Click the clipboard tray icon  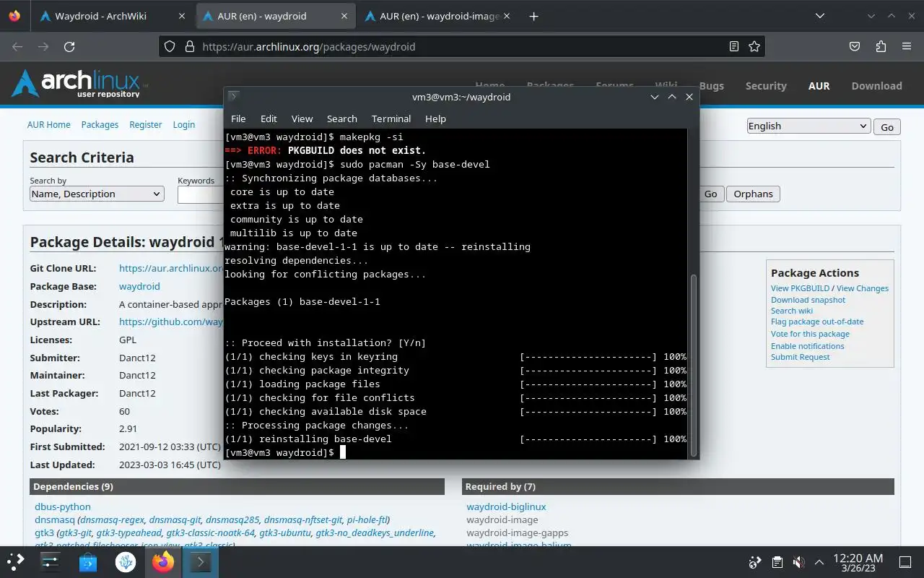point(777,562)
